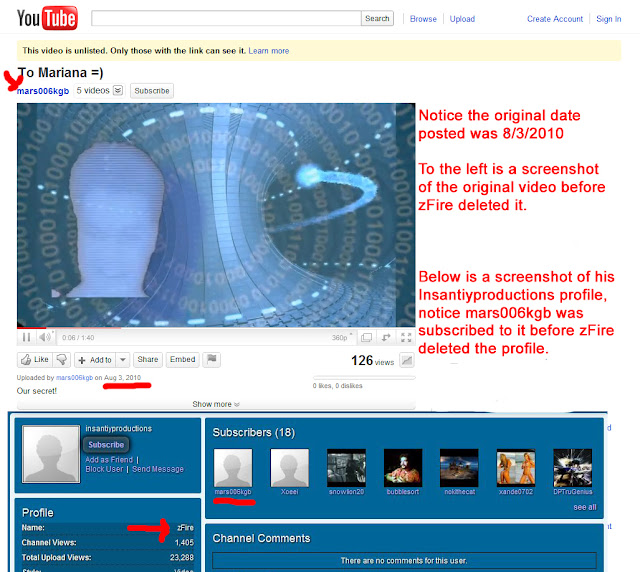Subscribe to mars006kgb below the title
The width and height of the screenshot is (640, 572).
[152, 91]
